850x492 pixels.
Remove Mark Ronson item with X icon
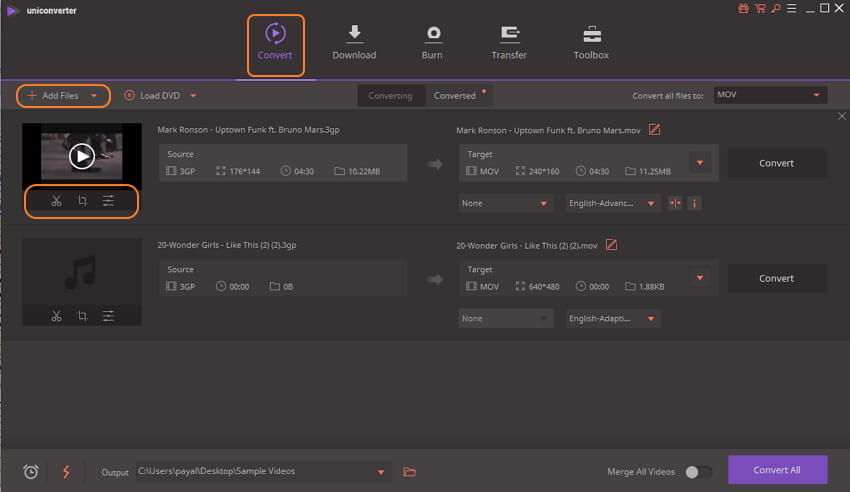pyautogui.click(x=842, y=116)
